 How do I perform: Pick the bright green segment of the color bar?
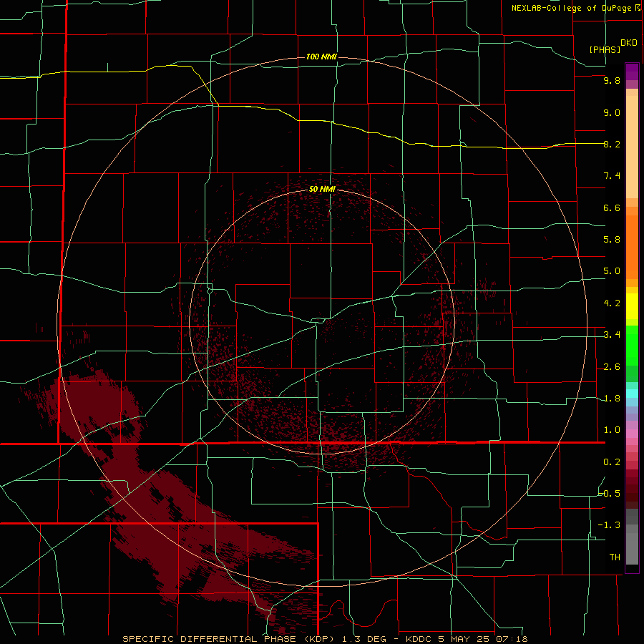click(632, 346)
